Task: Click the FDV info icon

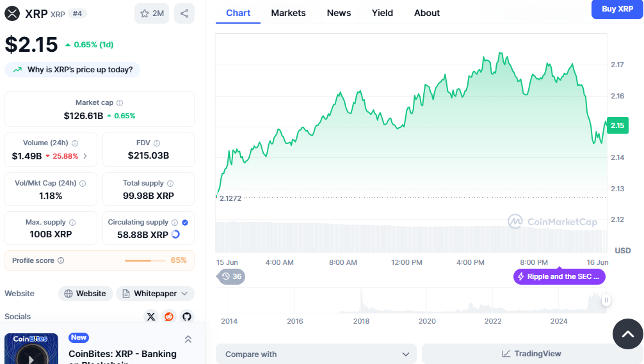Action: [157, 143]
